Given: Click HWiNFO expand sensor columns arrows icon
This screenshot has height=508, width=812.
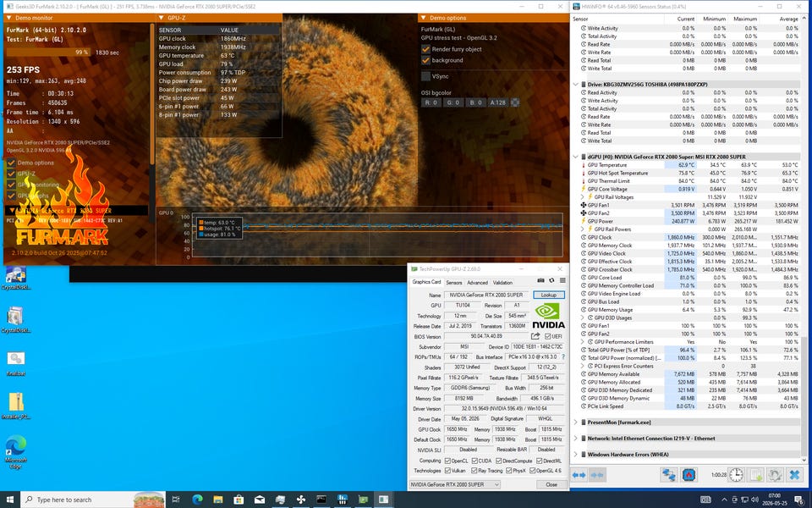Looking at the screenshot, I should [x=579, y=475].
